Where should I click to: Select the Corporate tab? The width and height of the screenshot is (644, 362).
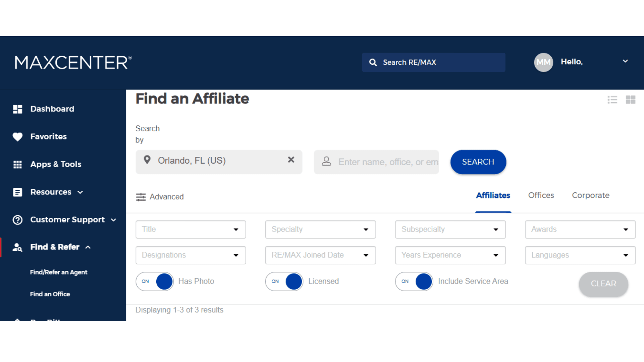(x=591, y=195)
